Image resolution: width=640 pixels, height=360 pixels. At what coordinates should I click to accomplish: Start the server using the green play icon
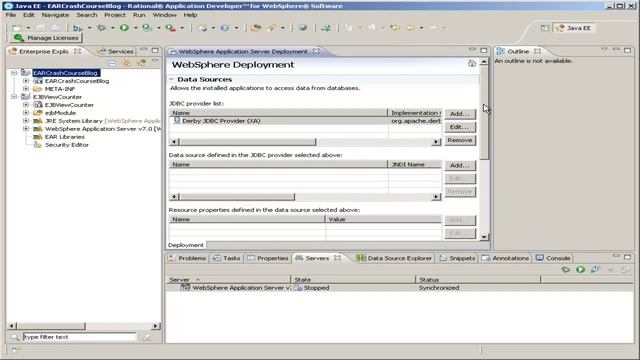(x=580, y=269)
